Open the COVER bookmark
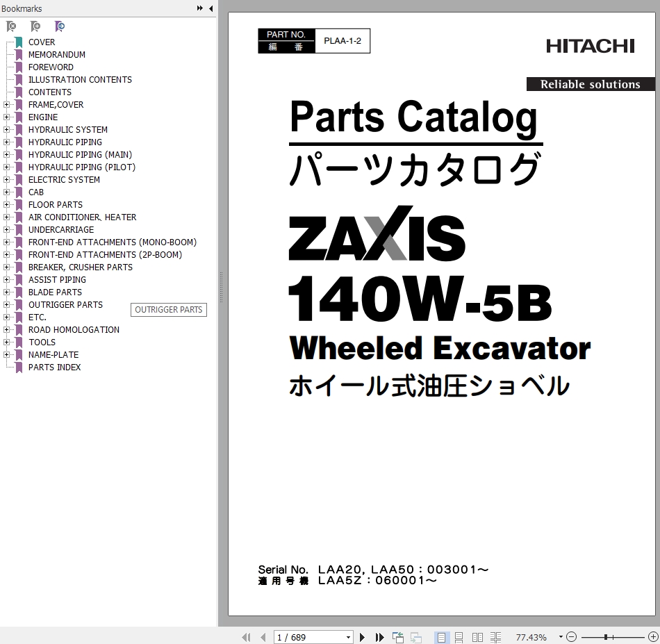 point(42,42)
